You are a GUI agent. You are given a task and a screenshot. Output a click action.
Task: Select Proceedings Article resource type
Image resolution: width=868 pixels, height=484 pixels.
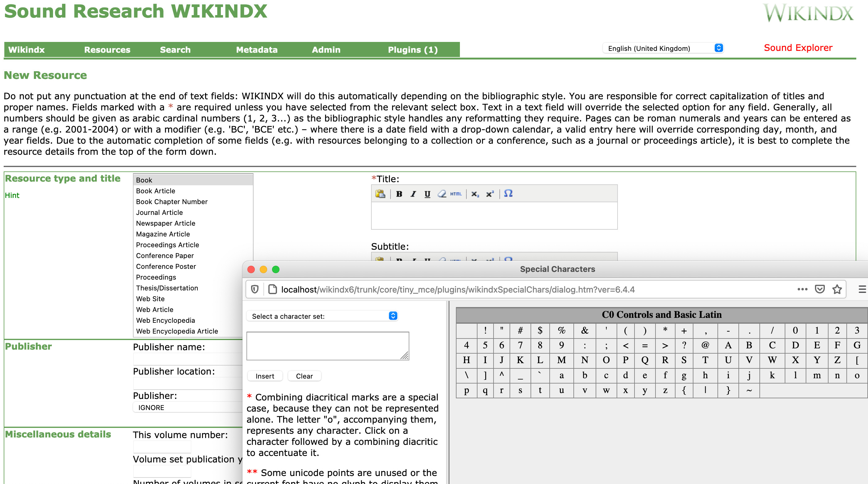193,245
